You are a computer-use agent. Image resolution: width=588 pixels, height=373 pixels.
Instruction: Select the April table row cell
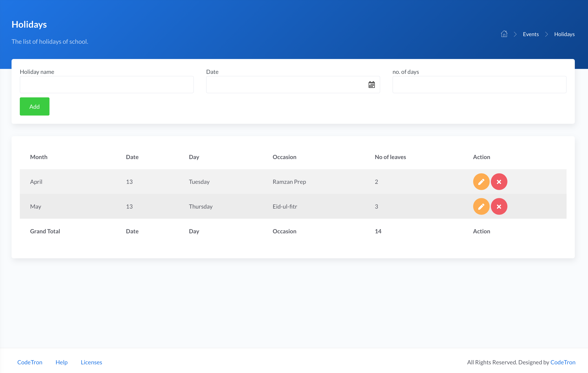(36, 182)
